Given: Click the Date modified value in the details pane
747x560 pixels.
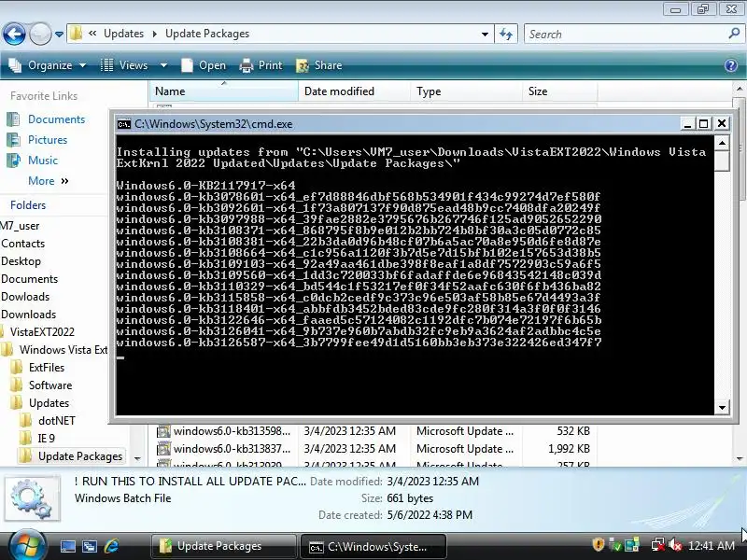Looking at the screenshot, I should 432,481.
